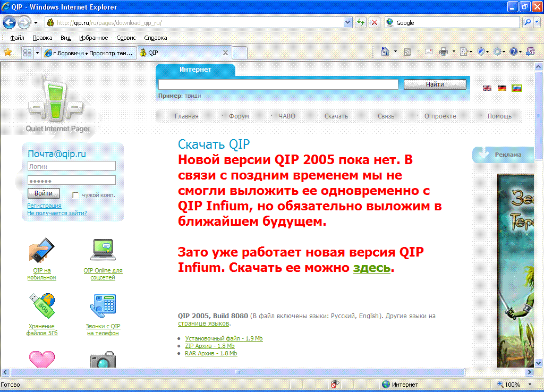Open the Print options dropdown arrow
The height and width of the screenshot is (392, 544).
[454, 52]
